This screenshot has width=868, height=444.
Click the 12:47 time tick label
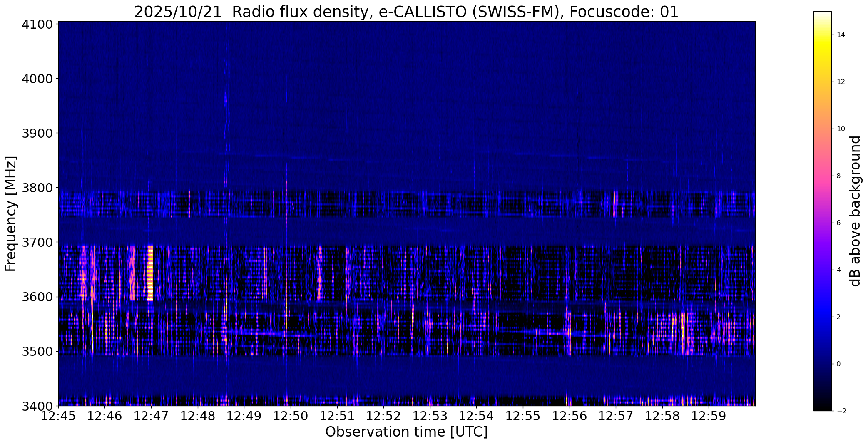coord(152,416)
